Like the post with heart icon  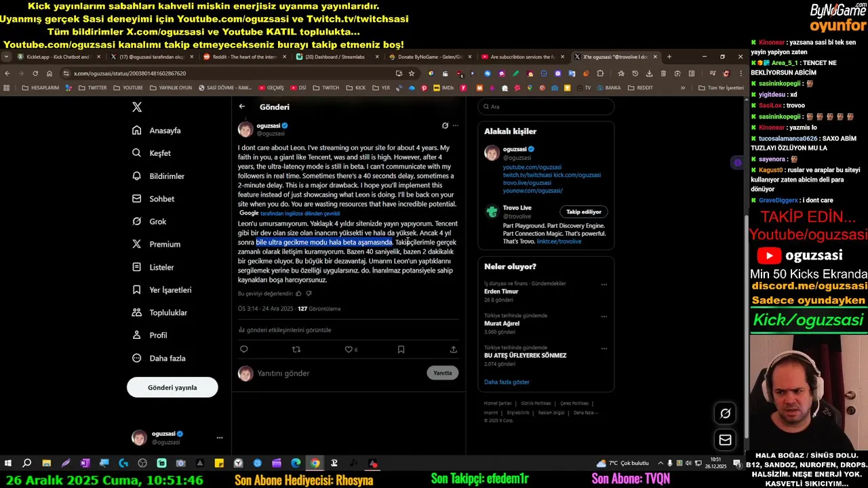pyautogui.click(x=349, y=349)
